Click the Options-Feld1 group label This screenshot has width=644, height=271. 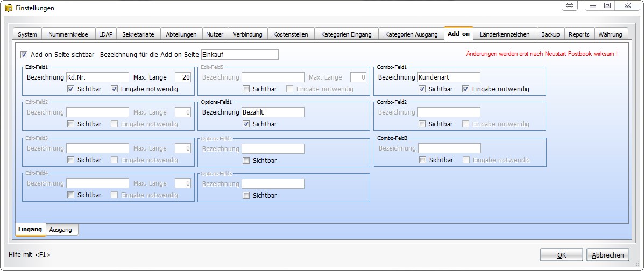pyautogui.click(x=216, y=102)
